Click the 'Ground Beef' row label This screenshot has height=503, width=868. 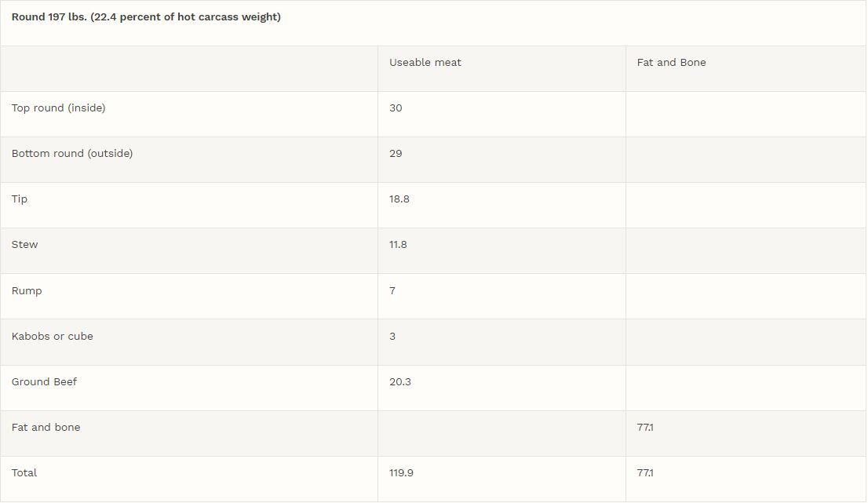click(x=44, y=382)
